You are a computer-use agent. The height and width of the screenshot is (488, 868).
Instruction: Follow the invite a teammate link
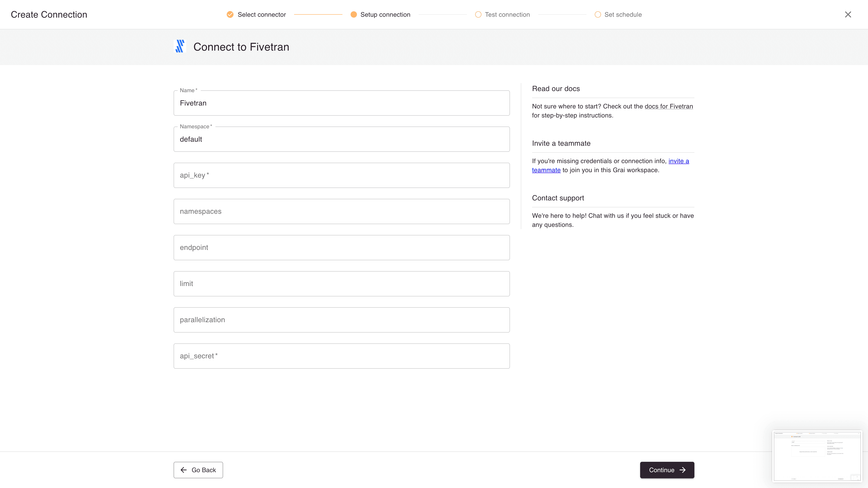point(678,161)
